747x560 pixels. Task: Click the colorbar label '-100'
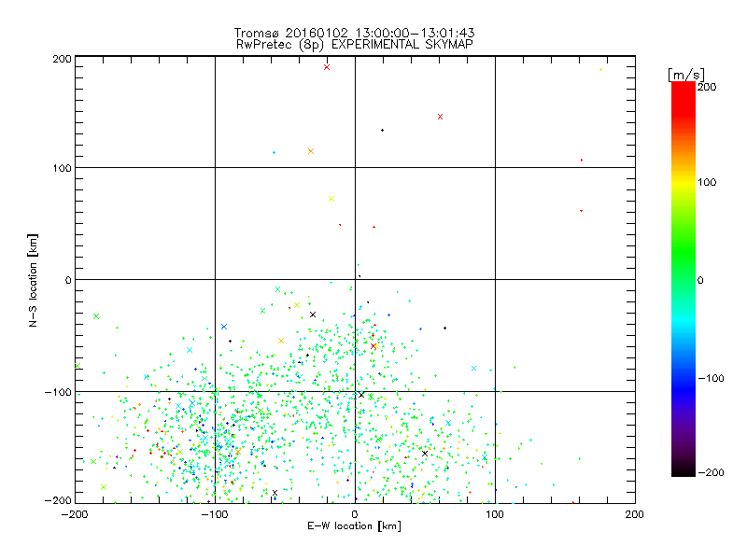point(711,378)
